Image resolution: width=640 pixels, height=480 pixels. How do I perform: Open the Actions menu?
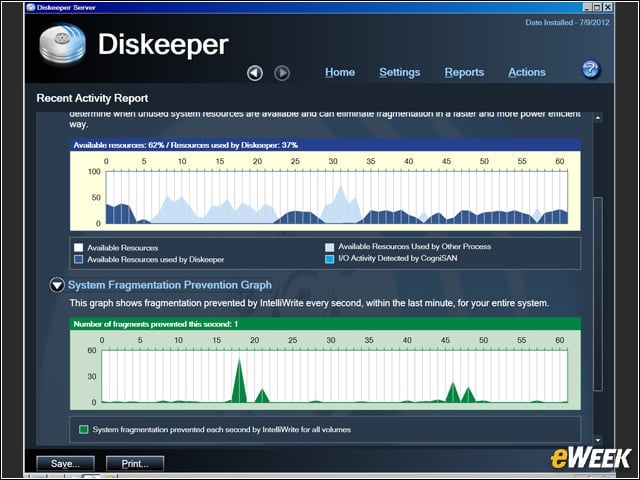tap(527, 72)
